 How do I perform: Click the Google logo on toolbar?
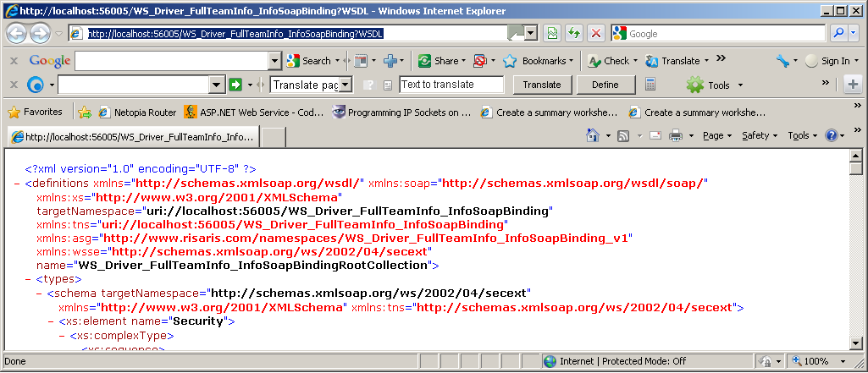click(x=50, y=61)
